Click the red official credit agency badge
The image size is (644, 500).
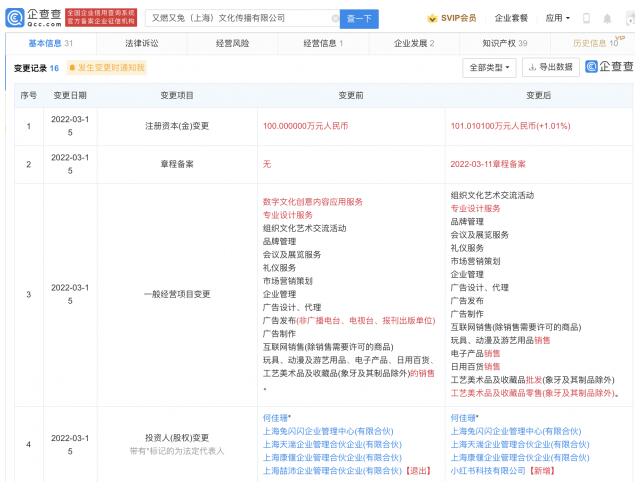[x=101, y=18]
